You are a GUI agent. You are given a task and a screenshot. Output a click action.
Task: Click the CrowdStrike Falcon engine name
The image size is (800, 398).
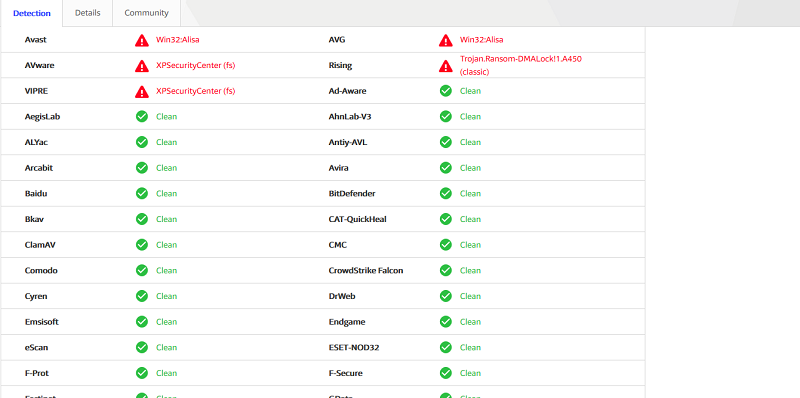click(x=366, y=270)
